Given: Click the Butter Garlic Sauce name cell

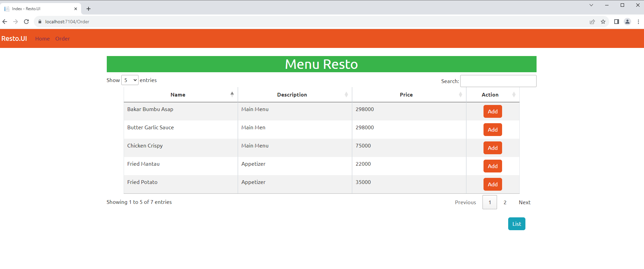Looking at the screenshot, I should (181, 130).
